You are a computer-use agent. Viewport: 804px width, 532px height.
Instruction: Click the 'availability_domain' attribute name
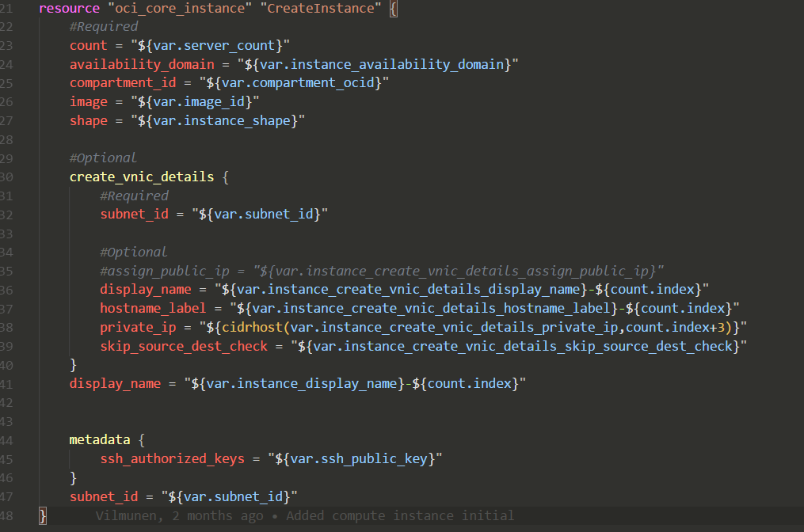(142, 64)
